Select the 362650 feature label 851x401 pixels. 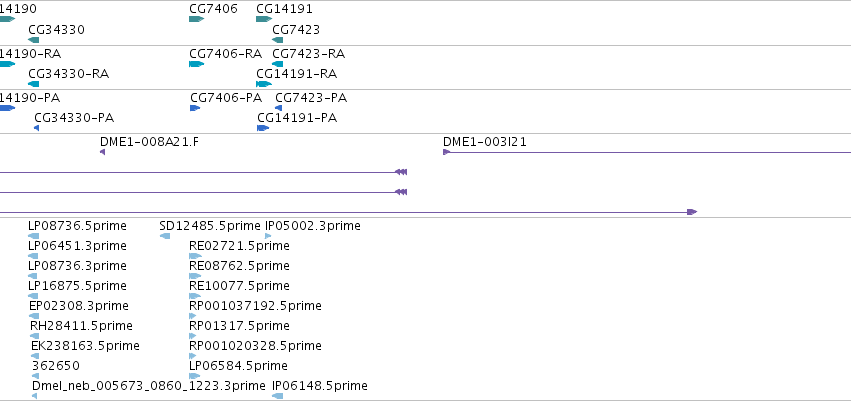pos(56,366)
